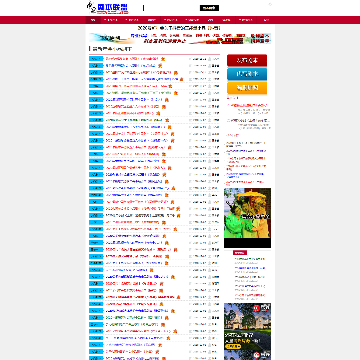The height and width of the screenshot is (360, 360).
Task: Open the blue title link on second list row
Action: 131,66
